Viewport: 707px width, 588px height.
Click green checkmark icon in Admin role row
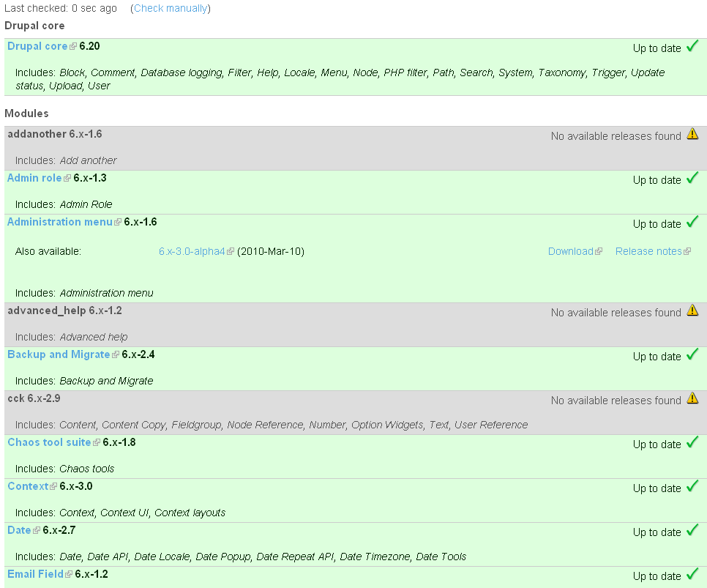point(692,178)
